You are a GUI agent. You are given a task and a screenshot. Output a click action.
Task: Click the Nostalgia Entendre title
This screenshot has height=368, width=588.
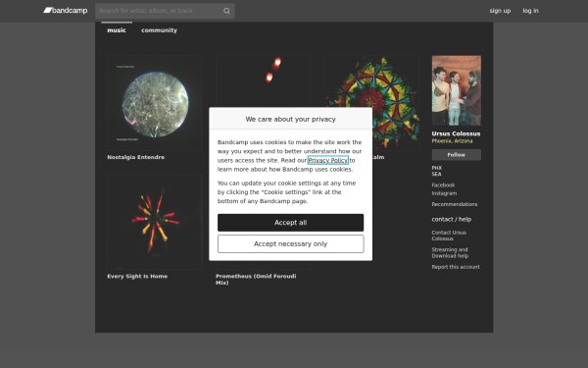[136, 157]
